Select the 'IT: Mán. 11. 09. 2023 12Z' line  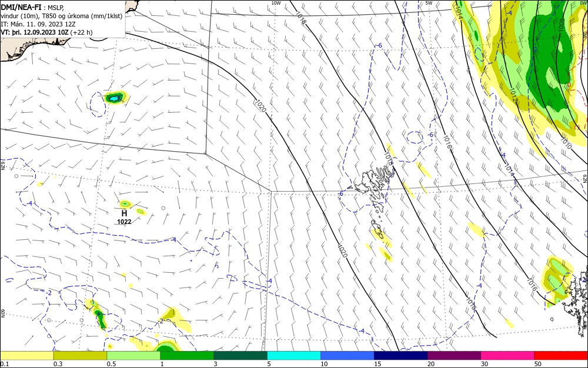[38, 24]
